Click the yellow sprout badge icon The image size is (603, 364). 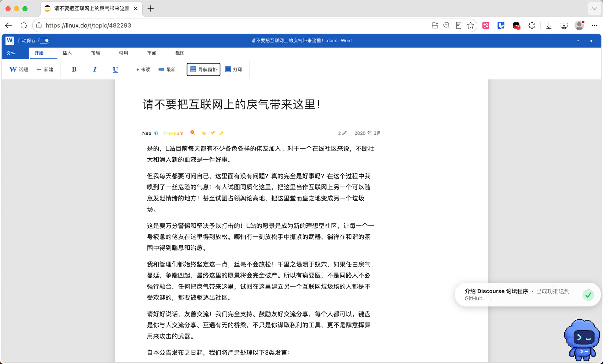click(x=213, y=133)
